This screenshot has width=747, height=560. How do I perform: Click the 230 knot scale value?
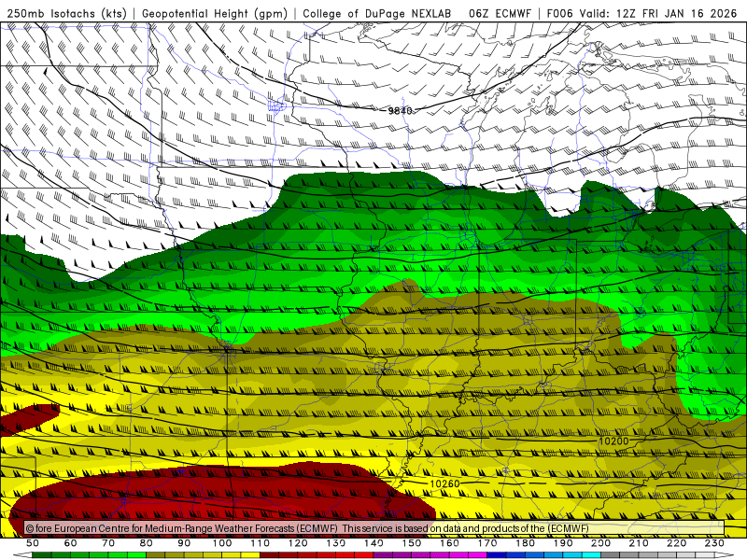tap(714, 543)
